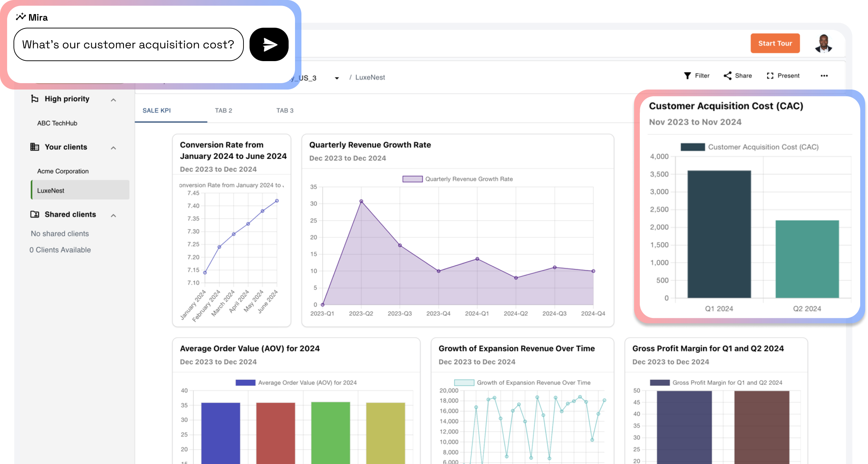Click the Start Tour button
This screenshot has width=868, height=464.
click(775, 43)
